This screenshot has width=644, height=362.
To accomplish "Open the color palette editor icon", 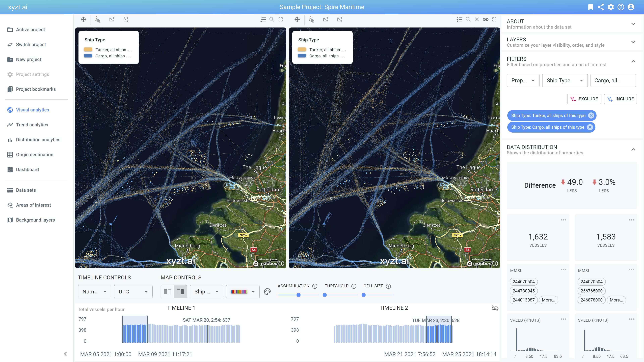I will coord(267,292).
